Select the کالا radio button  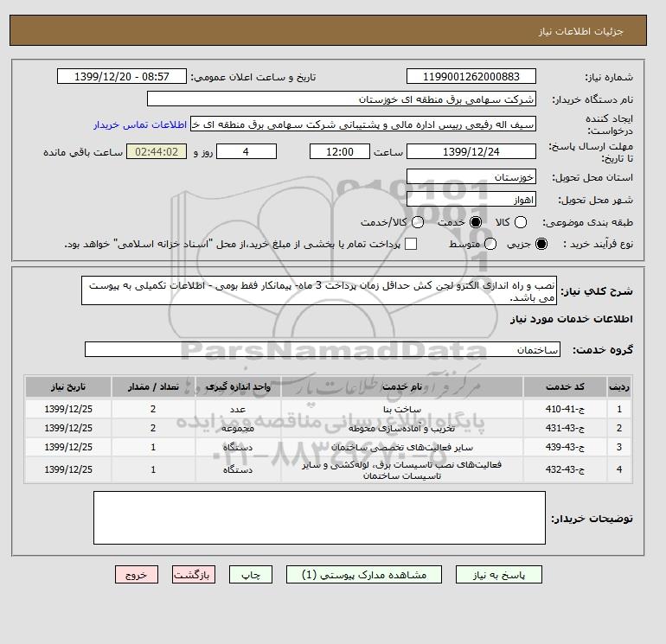point(521,222)
